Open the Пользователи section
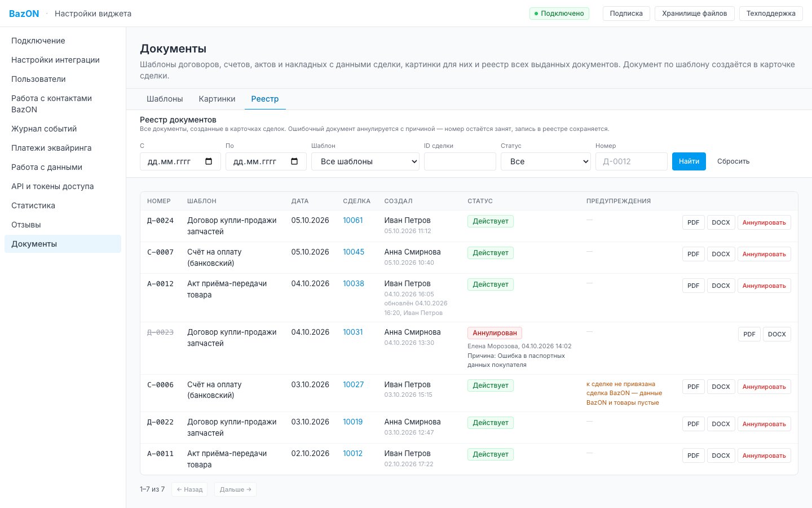Screen dimensions: 812x508 click(x=63, y=79)
